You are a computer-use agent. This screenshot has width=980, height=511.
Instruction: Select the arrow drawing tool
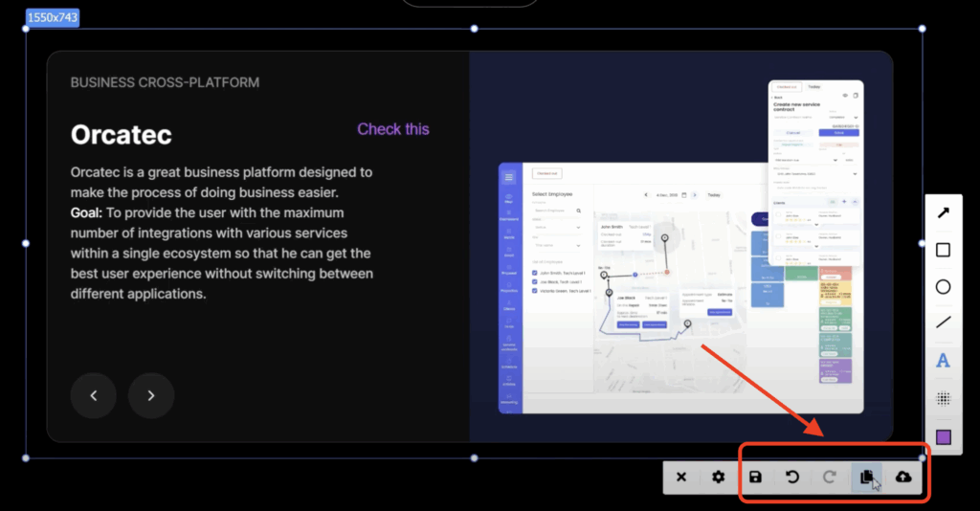(x=943, y=212)
